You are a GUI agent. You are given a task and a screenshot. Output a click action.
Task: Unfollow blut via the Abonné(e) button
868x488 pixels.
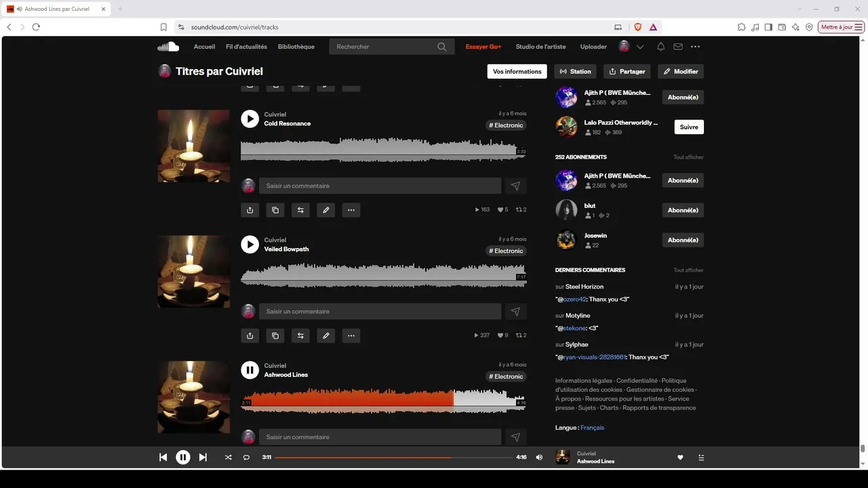pyautogui.click(x=683, y=210)
